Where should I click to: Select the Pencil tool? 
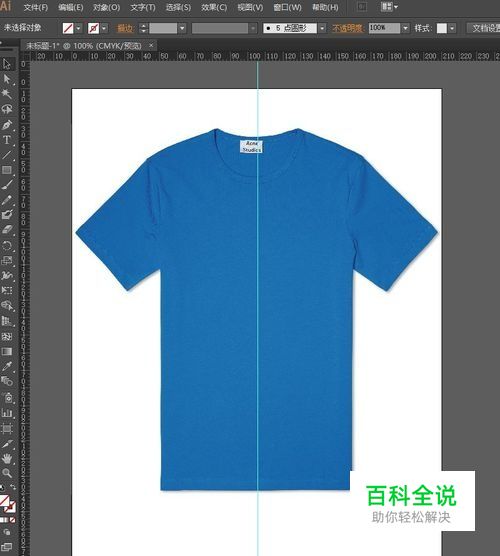[7, 200]
